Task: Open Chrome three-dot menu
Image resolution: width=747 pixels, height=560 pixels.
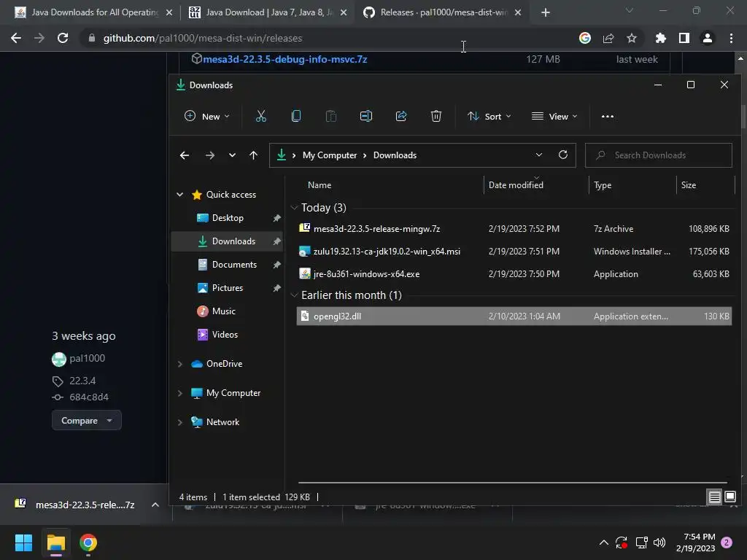Action: click(731, 38)
